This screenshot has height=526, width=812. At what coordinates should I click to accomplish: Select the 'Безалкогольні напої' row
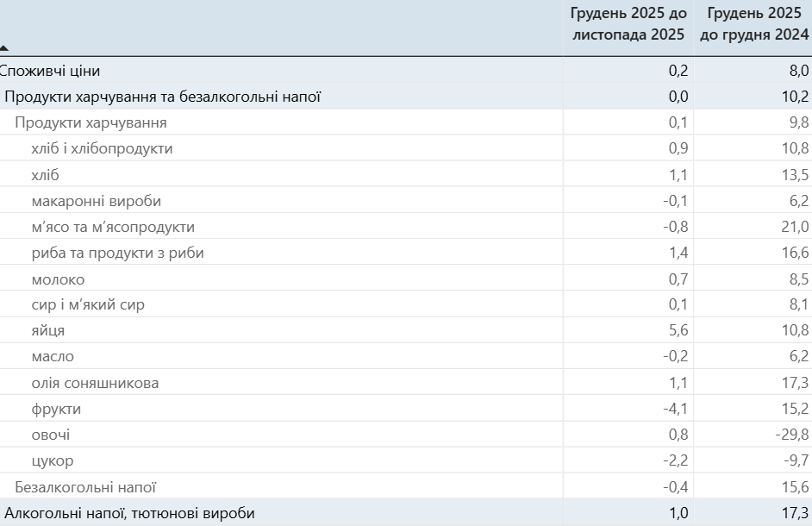coord(85,487)
